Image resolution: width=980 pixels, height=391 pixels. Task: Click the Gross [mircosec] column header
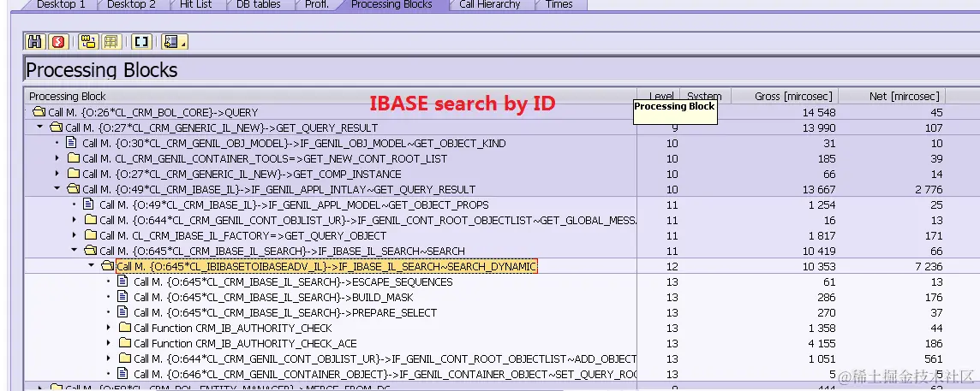tap(784, 96)
